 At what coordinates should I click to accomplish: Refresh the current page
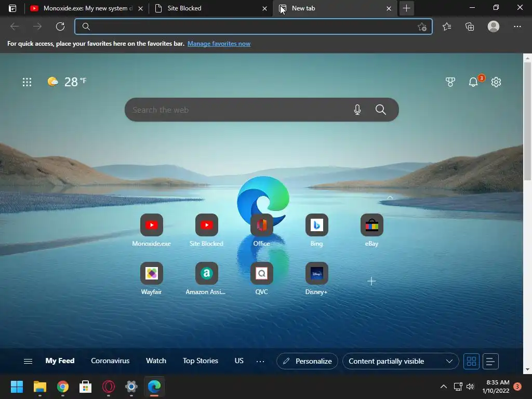click(x=60, y=26)
